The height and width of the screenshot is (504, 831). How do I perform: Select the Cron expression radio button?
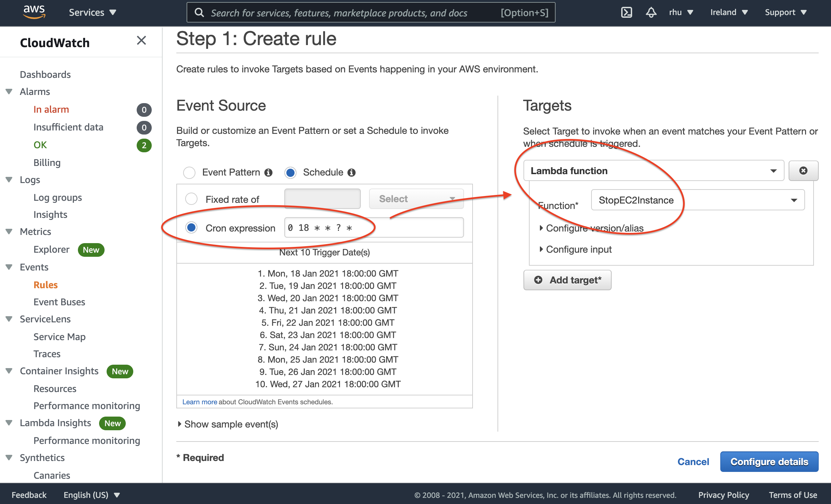(191, 227)
